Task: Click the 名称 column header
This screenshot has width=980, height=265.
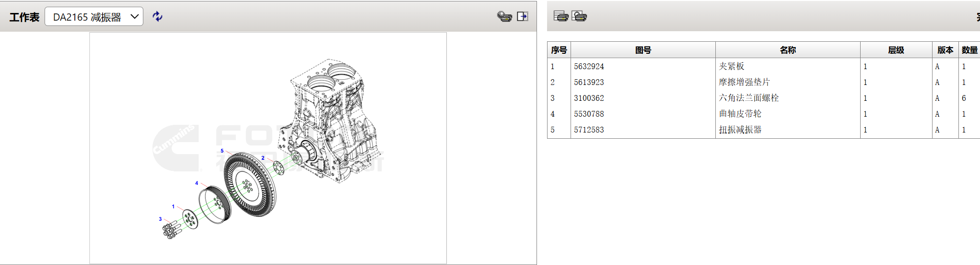Action: [788, 50]
